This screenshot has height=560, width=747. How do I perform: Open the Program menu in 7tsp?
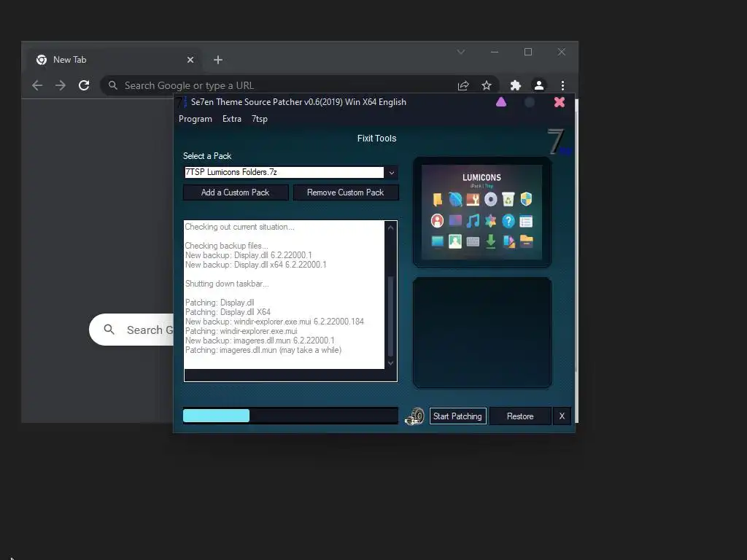(196, 119)
